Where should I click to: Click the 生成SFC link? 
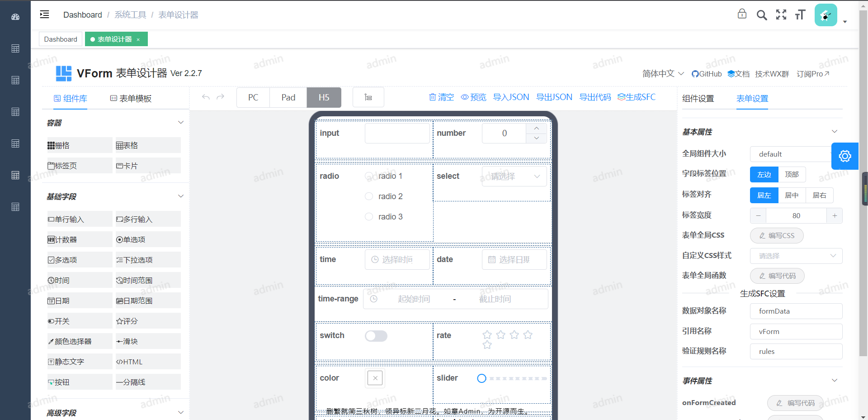point(636,97)
